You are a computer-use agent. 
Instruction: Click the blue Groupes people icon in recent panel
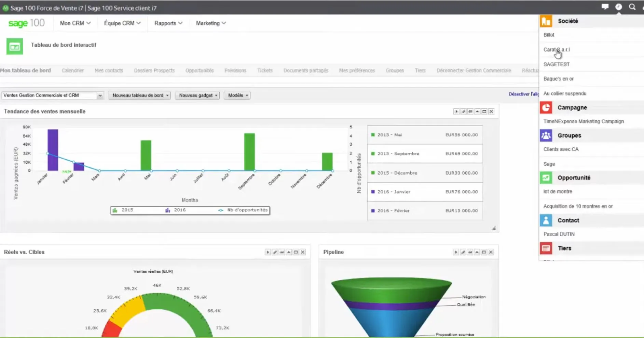[x=546, y=135]
